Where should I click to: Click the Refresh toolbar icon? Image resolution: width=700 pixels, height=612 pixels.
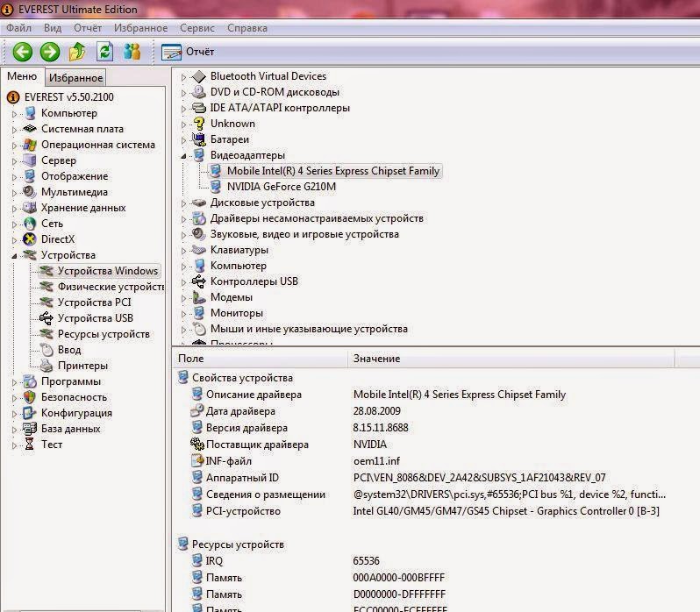pyautogui.click(x=105, y=52)
